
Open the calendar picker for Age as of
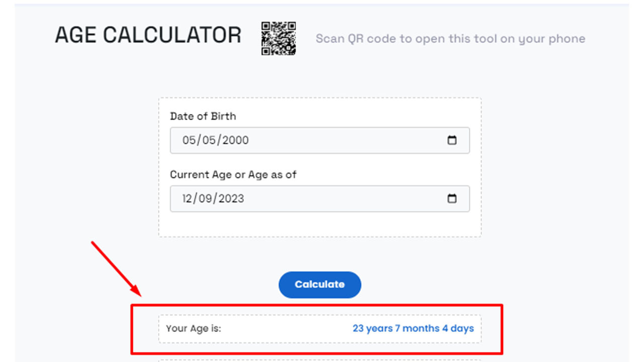tap(452, 199)
